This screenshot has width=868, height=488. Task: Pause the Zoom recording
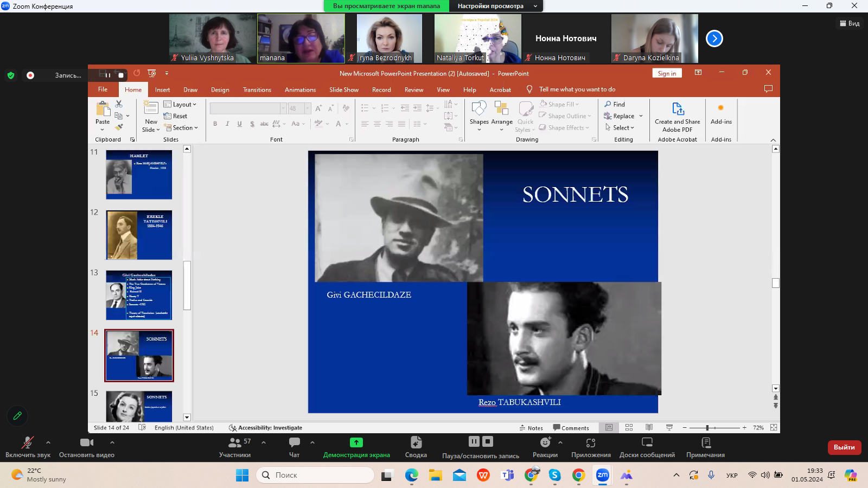(474, 441)
